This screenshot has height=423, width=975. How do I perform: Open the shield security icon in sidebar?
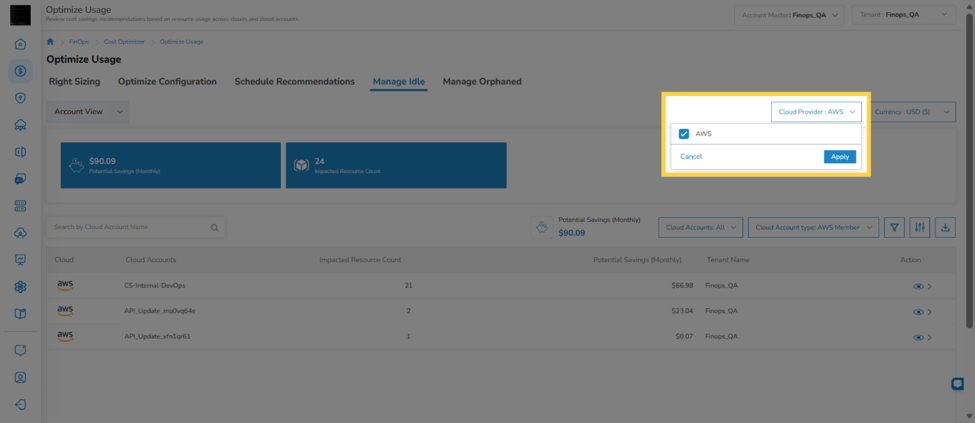pos(20,98)
